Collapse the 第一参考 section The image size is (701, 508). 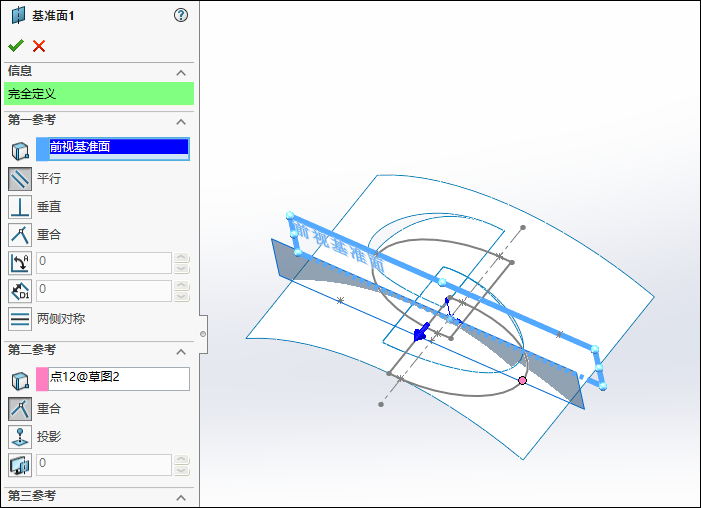[x=181, y=122]
